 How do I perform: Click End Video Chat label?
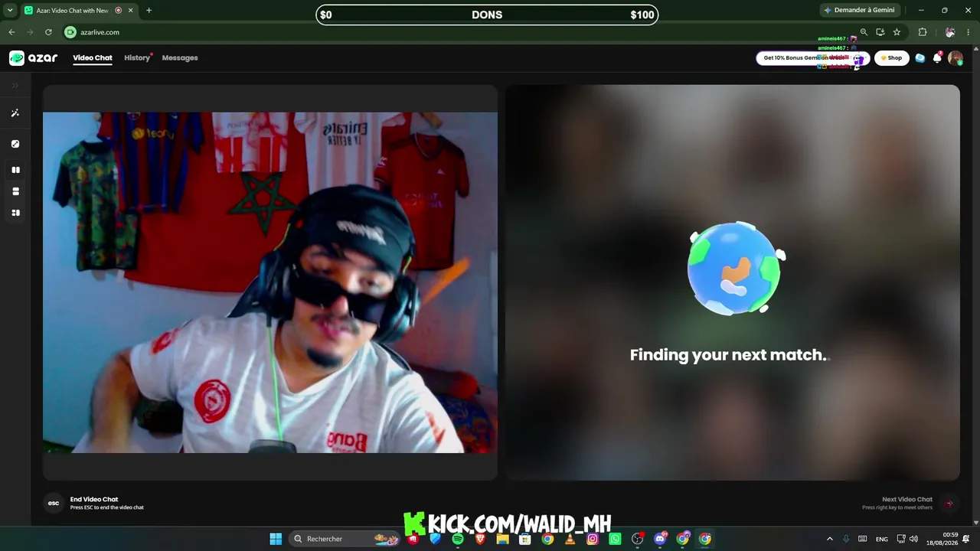pyautogui.click(x=94, y=499)
